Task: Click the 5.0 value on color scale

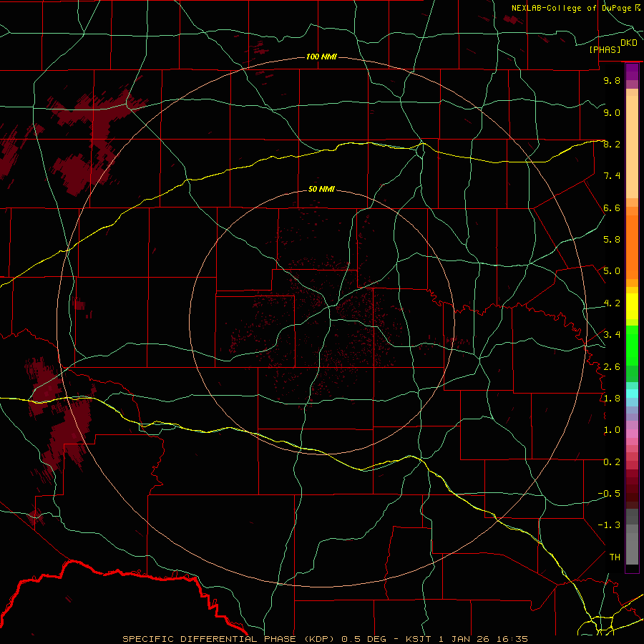Action: 612,271
